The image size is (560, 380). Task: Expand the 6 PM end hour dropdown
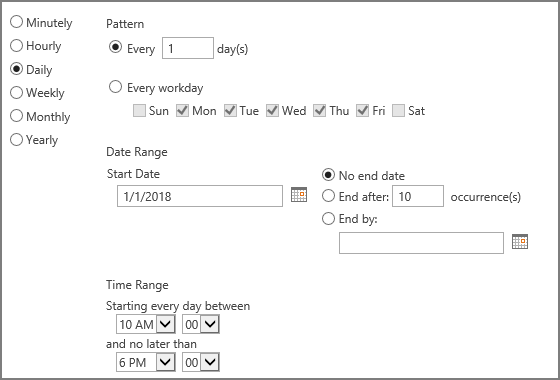[146, 362]
